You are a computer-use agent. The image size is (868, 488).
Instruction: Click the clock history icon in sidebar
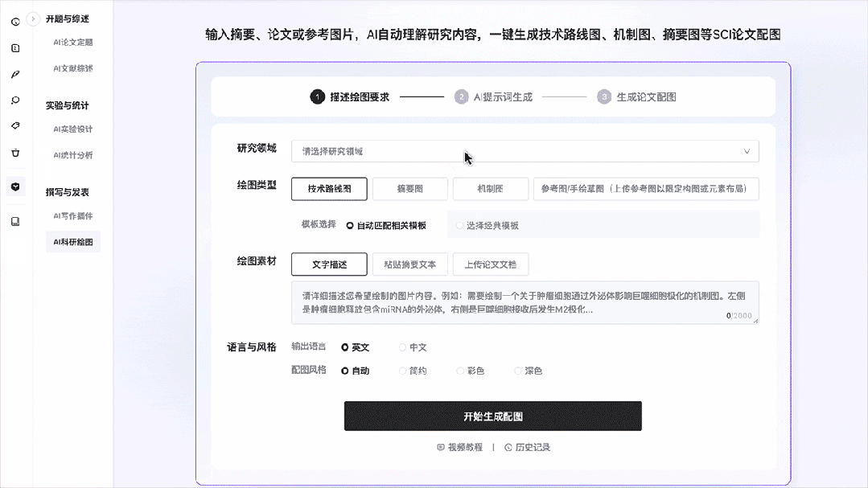(15, 23)
